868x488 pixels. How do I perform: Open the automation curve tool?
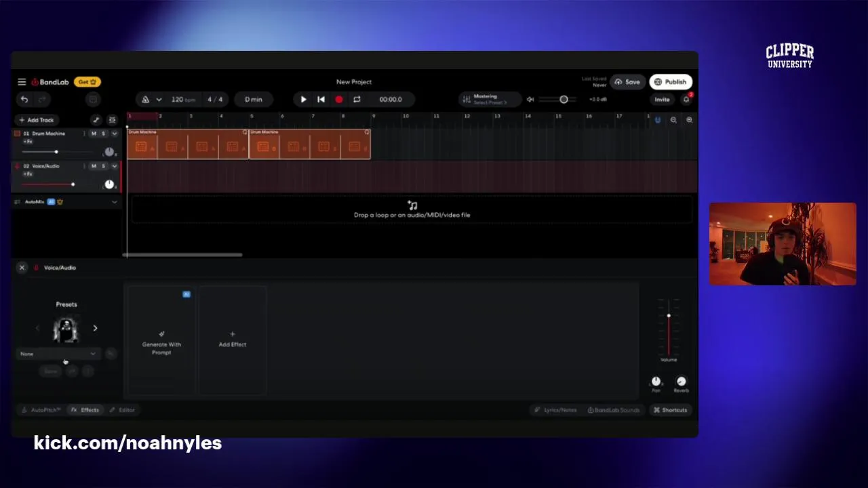[96, 120]
